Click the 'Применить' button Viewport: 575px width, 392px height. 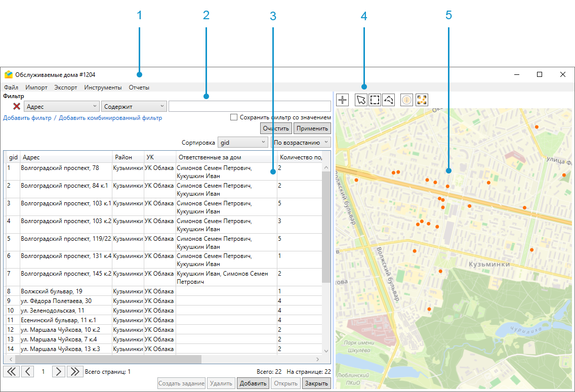point(312,128)
